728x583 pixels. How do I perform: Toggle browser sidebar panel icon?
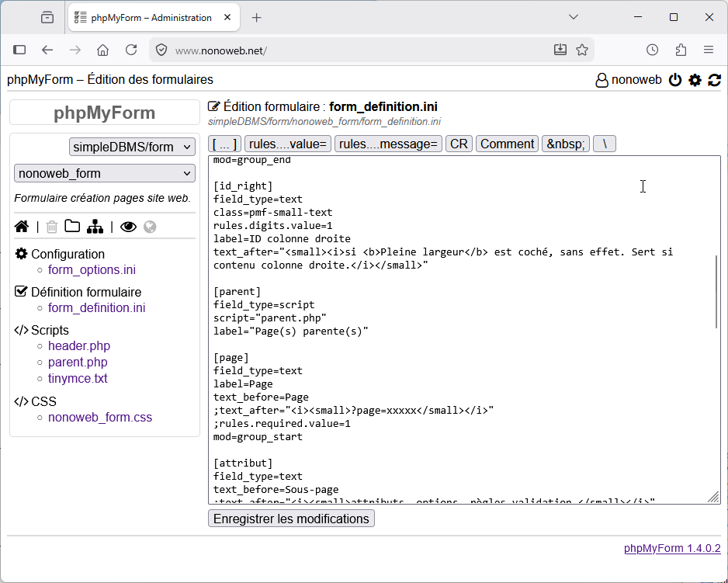(19, 50)
